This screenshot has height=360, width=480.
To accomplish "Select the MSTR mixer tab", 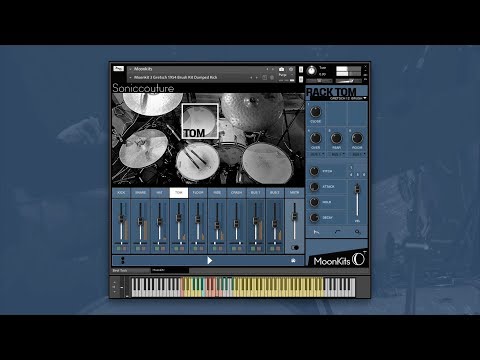I will click(x=294, y=193).
